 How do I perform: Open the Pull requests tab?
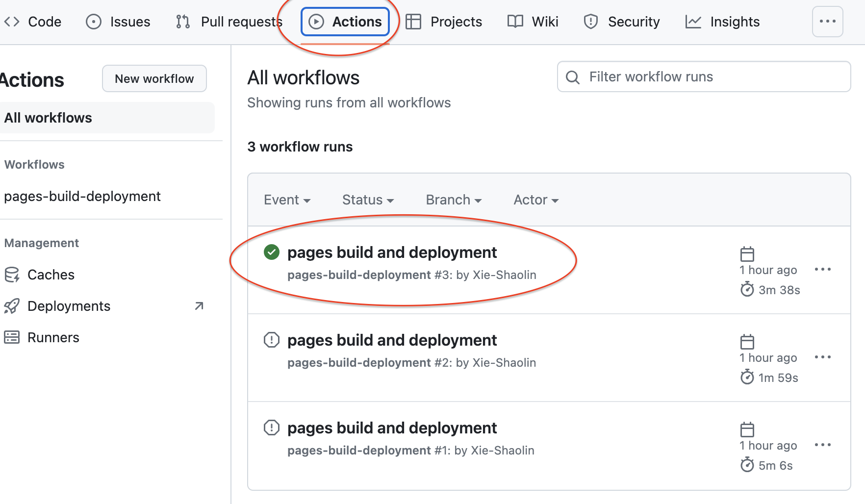pos(229,22)
